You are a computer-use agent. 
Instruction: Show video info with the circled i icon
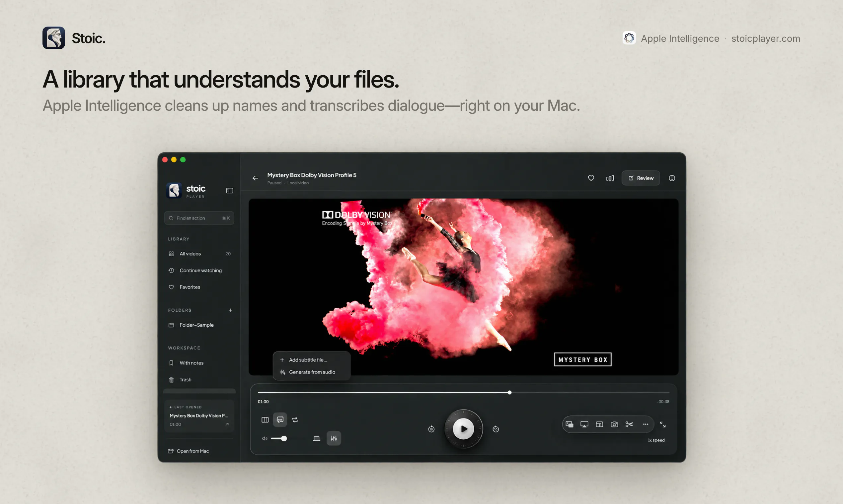tap(672, 178)
